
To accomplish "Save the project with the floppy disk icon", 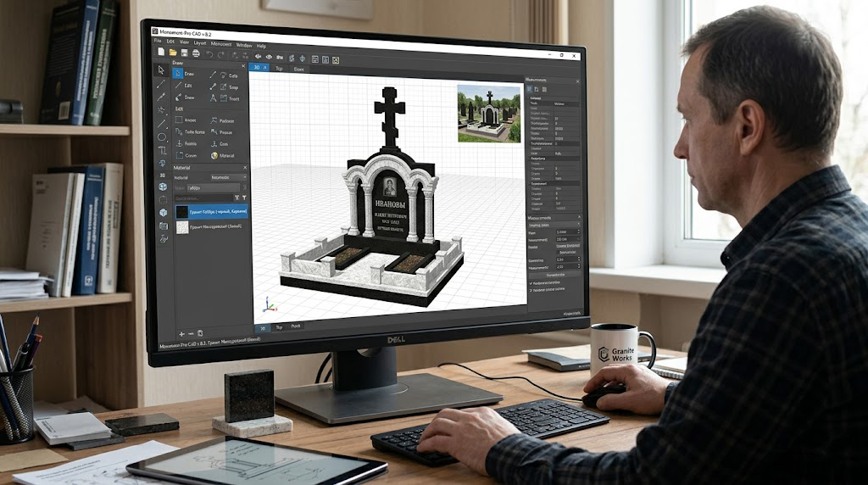I will click(x=184, y=53).
